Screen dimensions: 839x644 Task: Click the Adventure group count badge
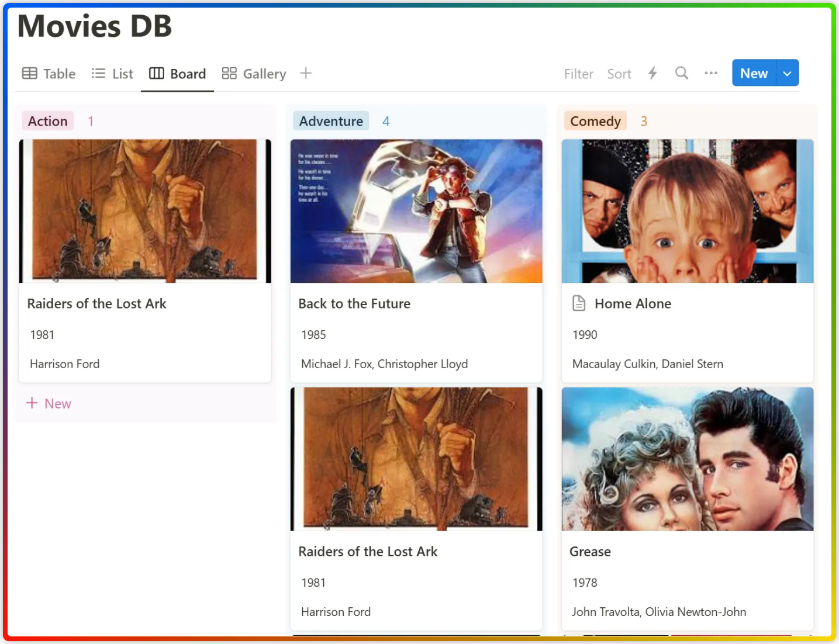[x=386, y=120]
